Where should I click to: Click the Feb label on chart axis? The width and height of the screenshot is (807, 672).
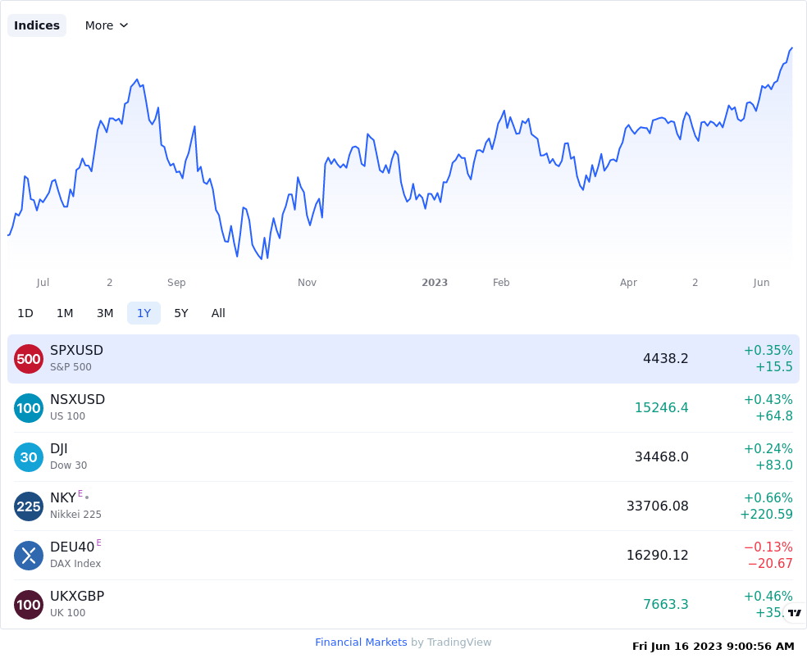click(x=501, y=282)
